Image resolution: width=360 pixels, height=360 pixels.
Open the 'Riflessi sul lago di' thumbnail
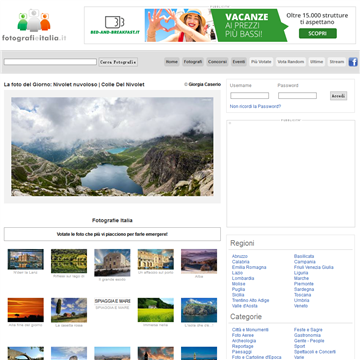click(69, 261)
